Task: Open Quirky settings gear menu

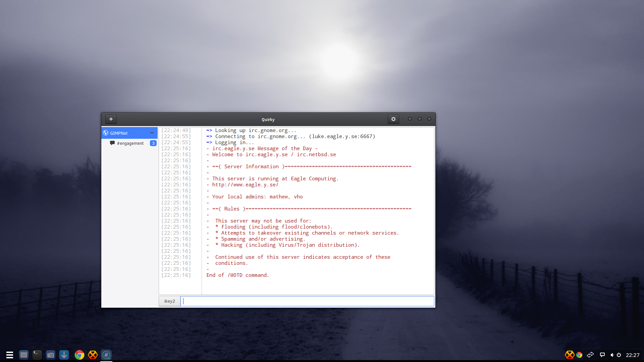Action: click(x=393, y=119)
